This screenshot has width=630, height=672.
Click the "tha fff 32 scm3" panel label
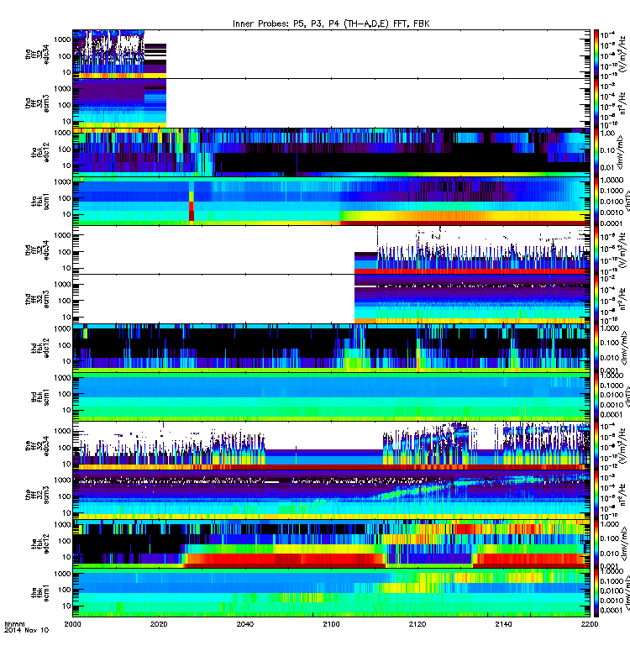click(37, 103)
